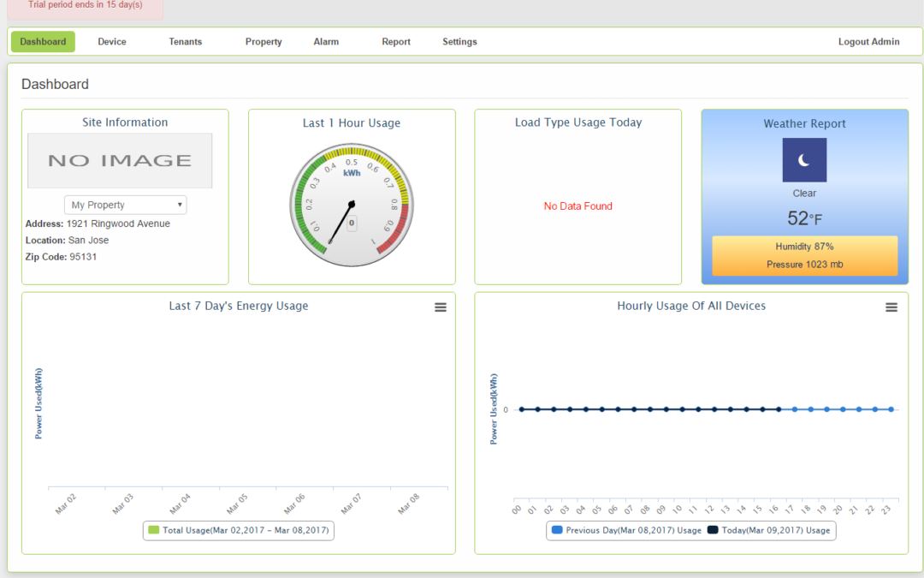The image size is (924, 578).
Task: Click the Last 1 Hour Usage gauge
Action: tap(352, 202)
